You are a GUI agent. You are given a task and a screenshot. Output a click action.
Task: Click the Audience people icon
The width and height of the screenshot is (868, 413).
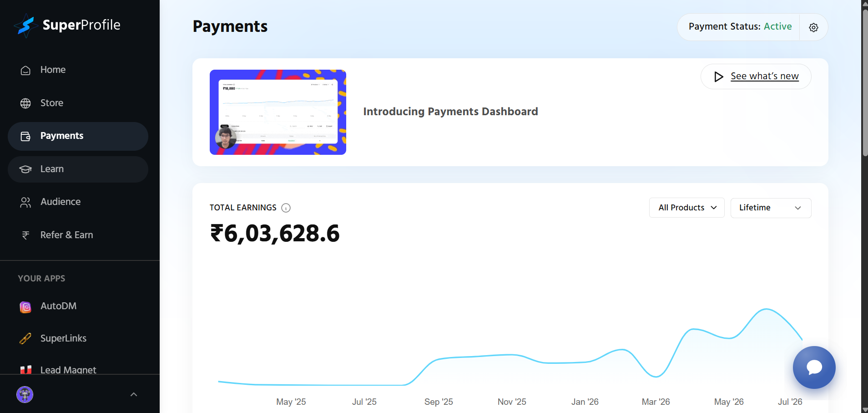pos(25,202)
